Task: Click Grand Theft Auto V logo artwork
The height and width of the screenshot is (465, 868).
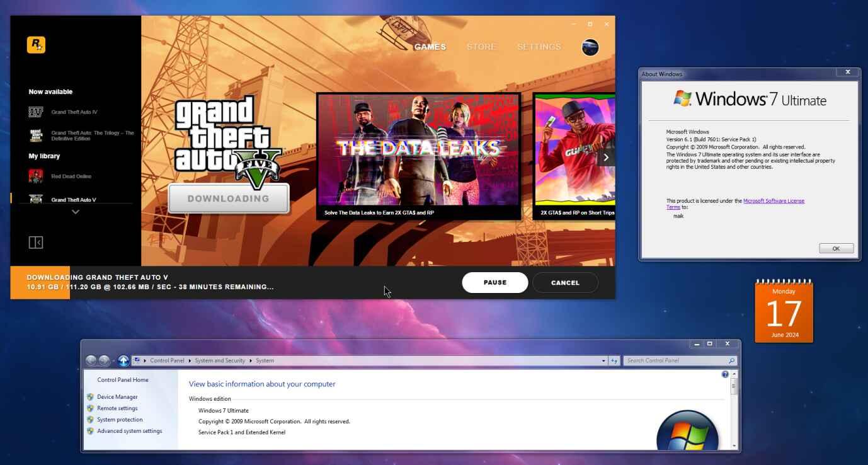Action: click(x=227, y=142)
